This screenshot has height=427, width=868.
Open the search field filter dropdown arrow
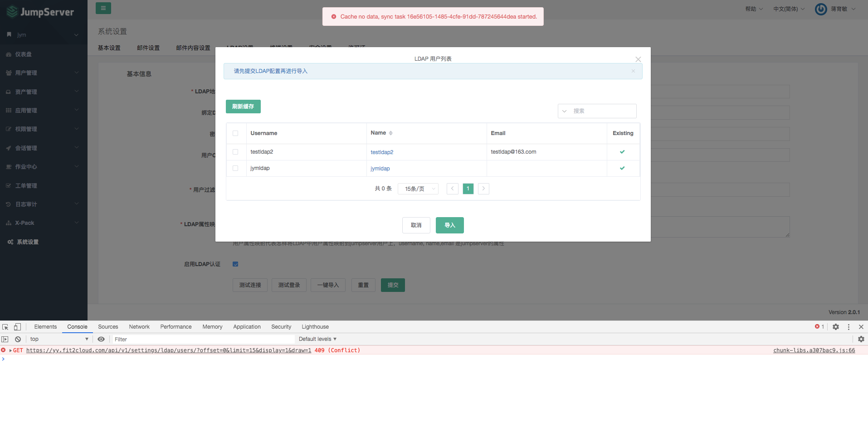[x=565, y=111]
